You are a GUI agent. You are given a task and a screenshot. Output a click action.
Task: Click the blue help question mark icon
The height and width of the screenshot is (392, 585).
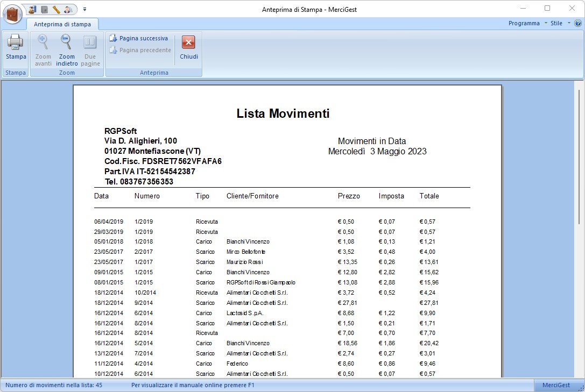(578, 23)
